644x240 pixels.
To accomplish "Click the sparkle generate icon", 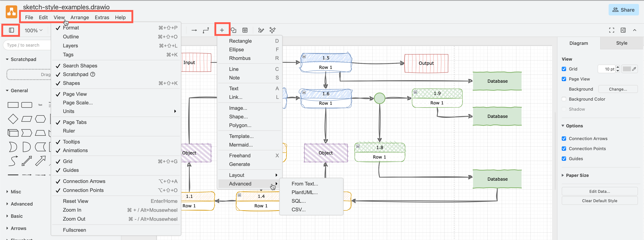I will [x=272, y=30].
